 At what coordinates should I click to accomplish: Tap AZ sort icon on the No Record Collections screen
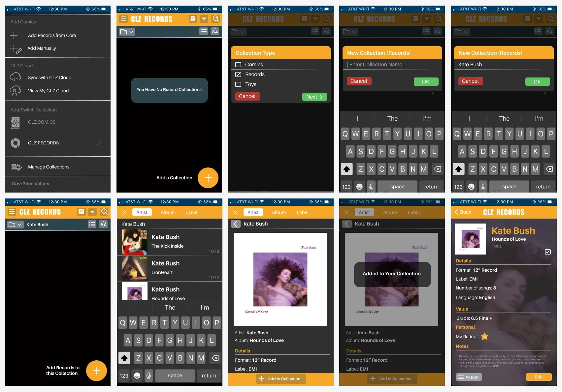(215, 31)
